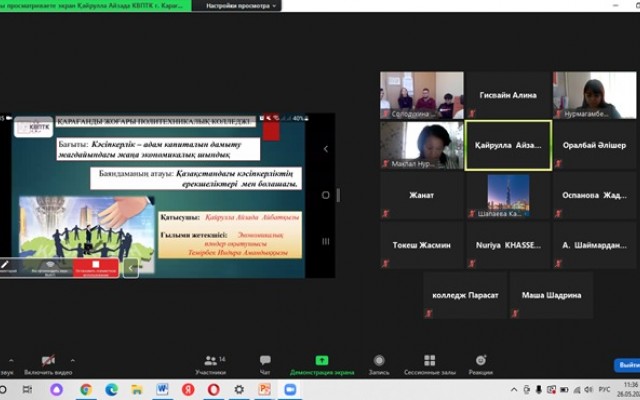Open Microsoft Word from the taskbar
The width and height of the screenshot is (640, 400).
pyautogui.click(x=163, y=389)
